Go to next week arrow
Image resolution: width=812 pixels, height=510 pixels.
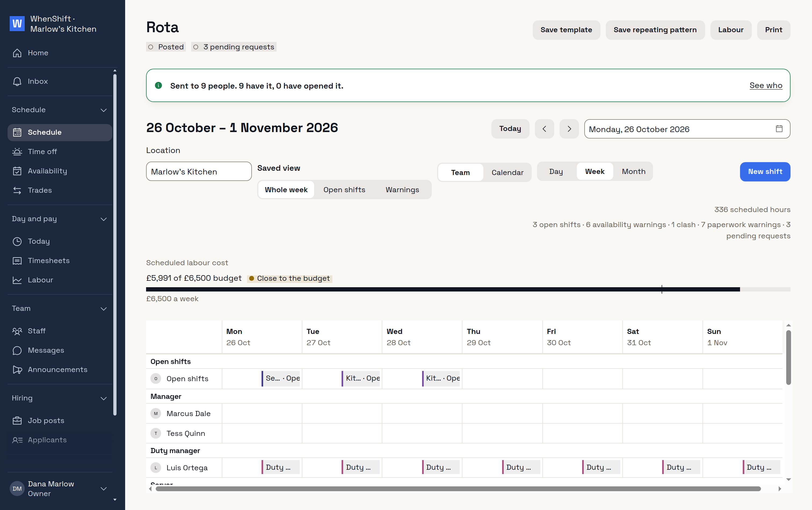click(x=569, y=129)
